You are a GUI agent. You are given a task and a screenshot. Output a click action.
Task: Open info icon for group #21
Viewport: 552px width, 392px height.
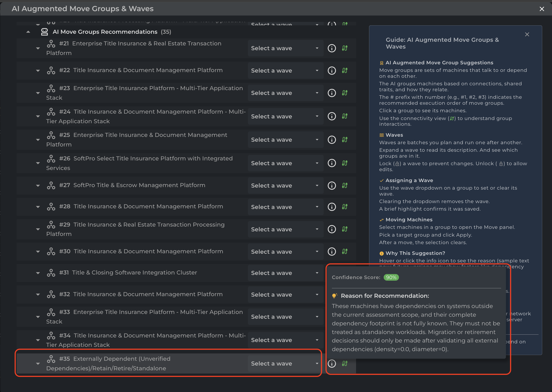click(332, 48)
